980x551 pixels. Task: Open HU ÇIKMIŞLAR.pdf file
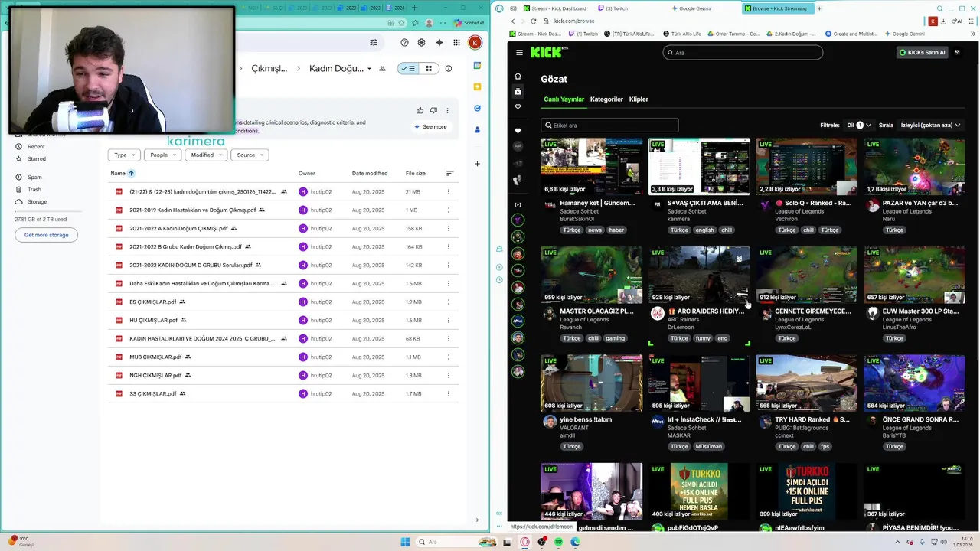coord(153,320)
